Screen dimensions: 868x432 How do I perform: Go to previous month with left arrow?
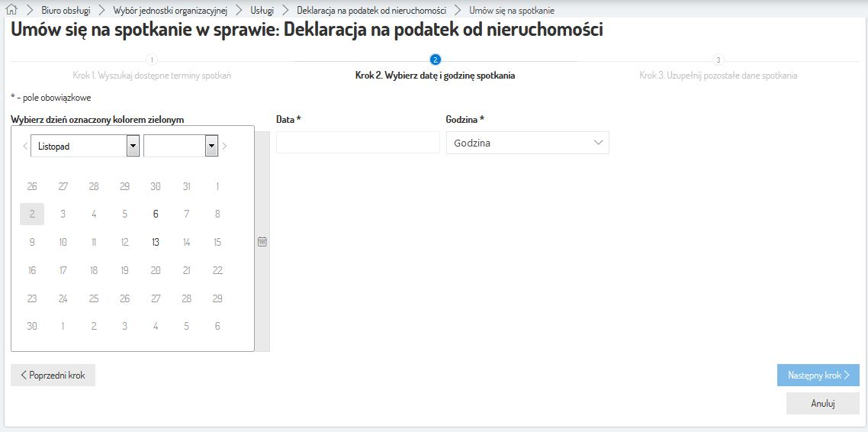coord(24,146)
